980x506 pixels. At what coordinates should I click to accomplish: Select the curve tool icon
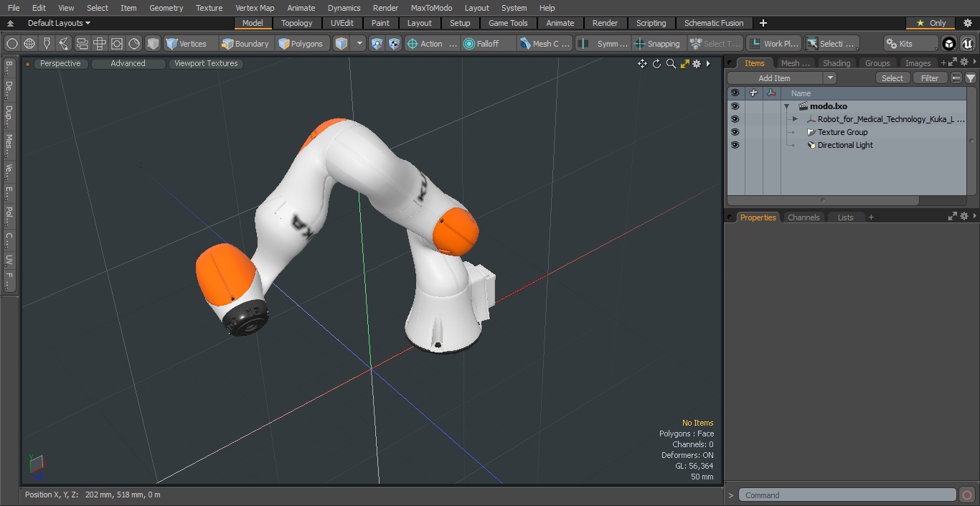pyautogui.click(x=64, y=44)
